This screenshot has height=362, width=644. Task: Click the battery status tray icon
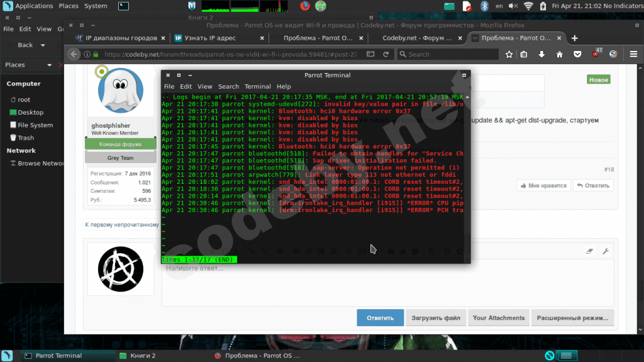coord(543,6)
